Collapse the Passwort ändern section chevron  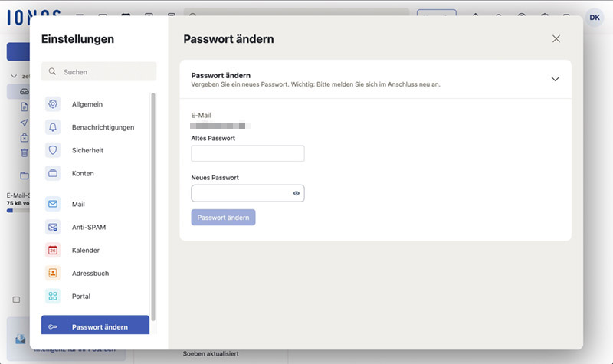click(556, 79)
